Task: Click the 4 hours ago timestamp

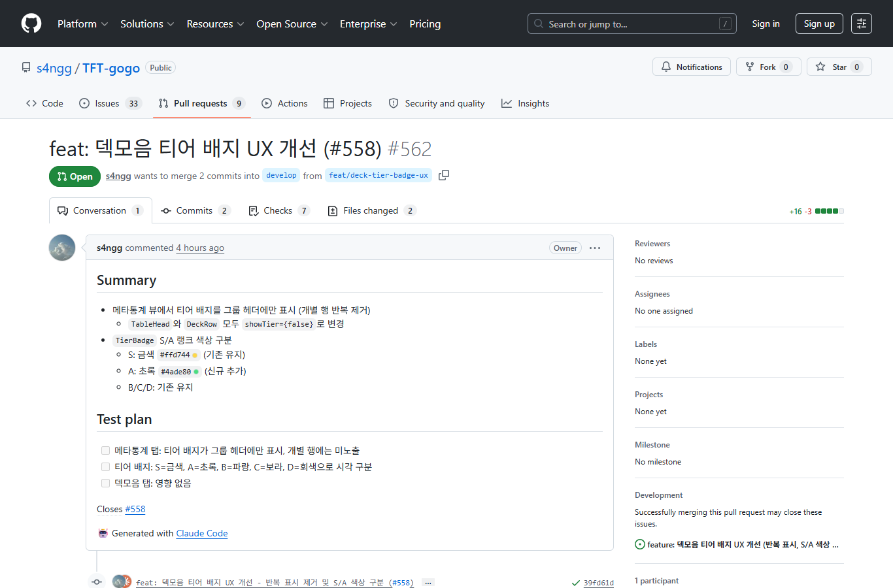Action: [200, 248]
